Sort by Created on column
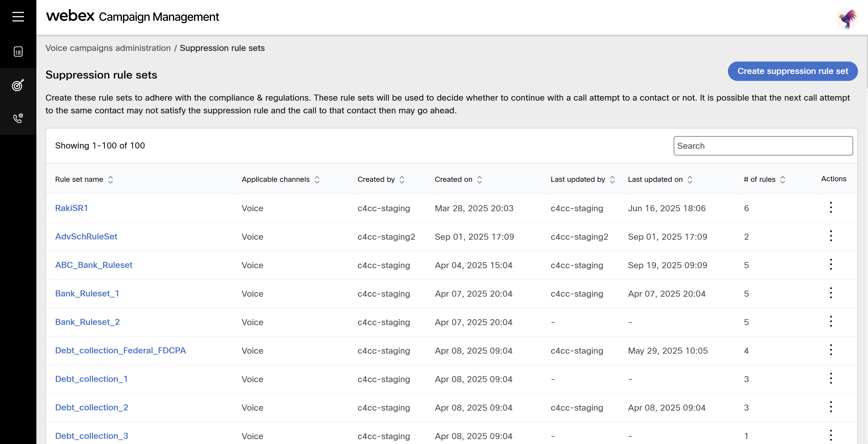 coord(479,179)
